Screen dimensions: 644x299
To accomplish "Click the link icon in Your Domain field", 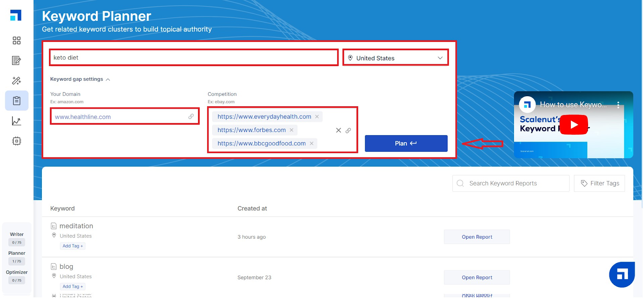I will click(191, 116).
